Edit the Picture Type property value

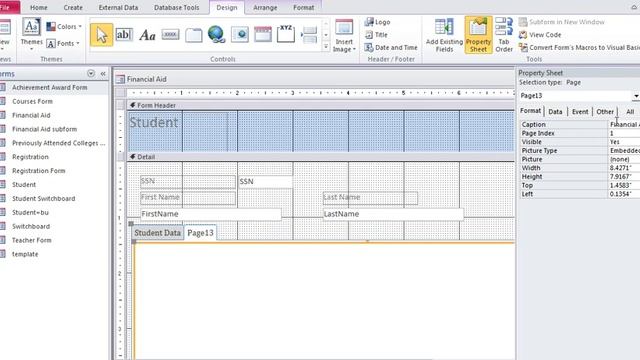point(624,151)
